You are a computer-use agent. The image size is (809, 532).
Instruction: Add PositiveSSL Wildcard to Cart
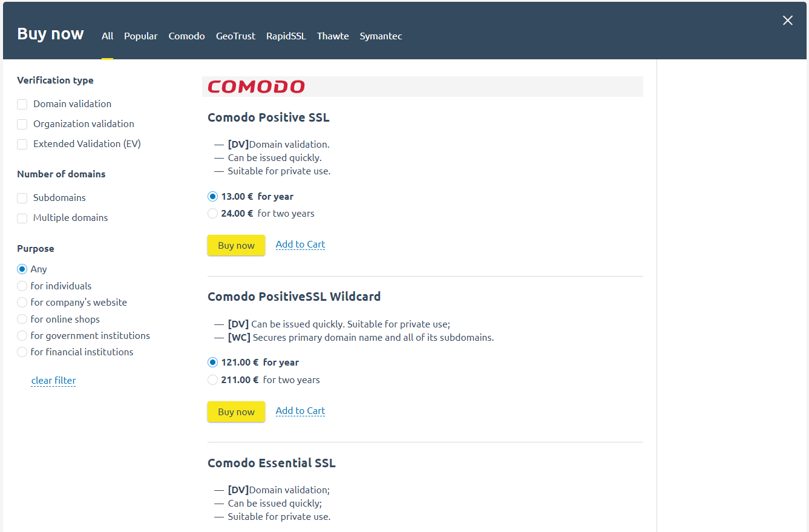point(300,410)
